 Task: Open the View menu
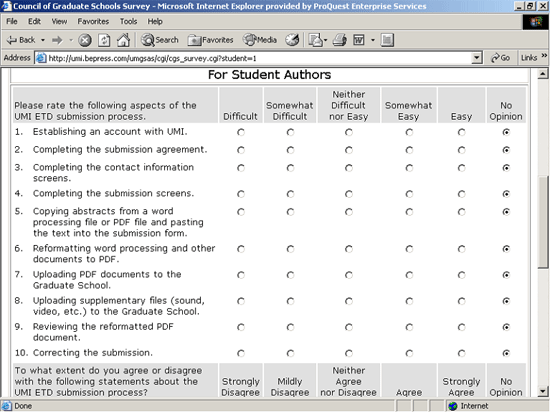click(x=59, y=22)
